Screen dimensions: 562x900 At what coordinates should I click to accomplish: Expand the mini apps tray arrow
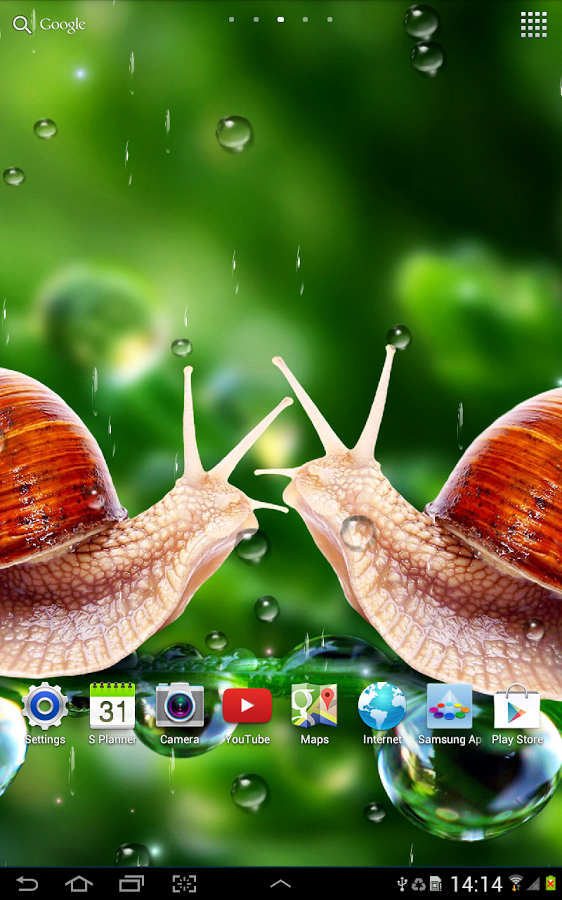[x=280, y=884]
